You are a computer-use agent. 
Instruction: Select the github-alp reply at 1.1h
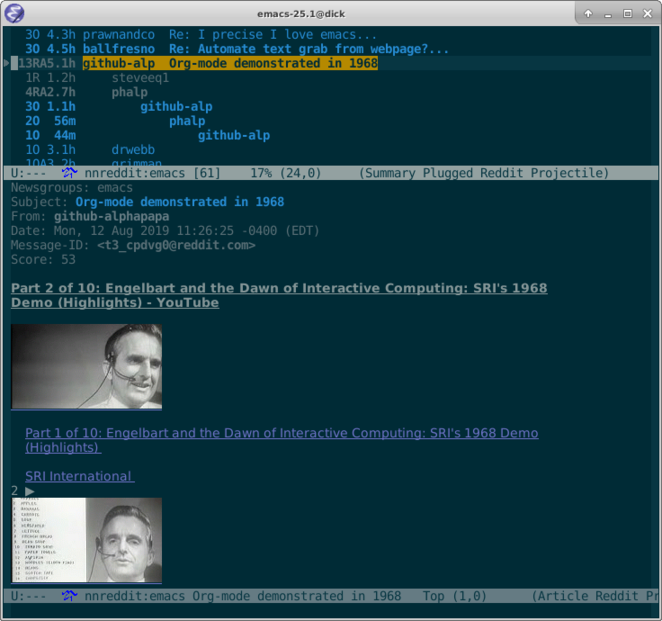[119, 106]
